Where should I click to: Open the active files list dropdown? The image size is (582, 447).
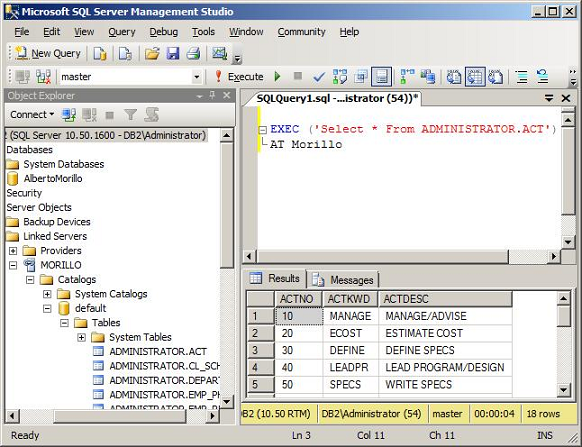click(x=549, y=98)
